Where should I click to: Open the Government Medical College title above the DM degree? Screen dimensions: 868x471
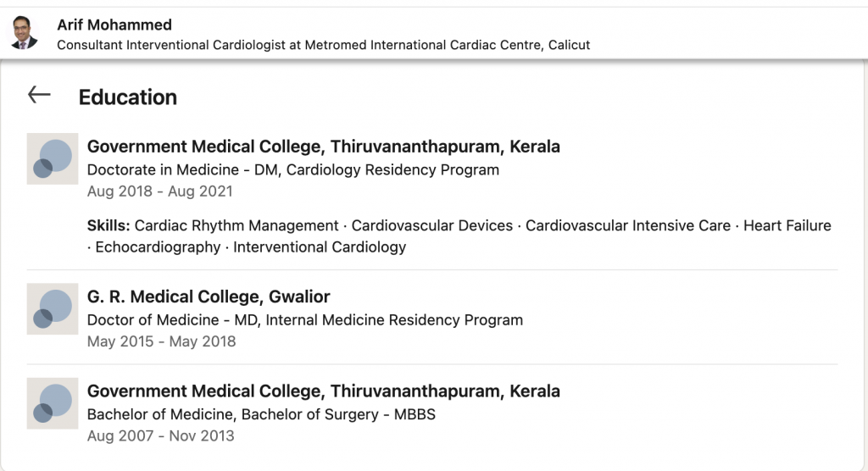pyautogui.click(x=323, y=147)
